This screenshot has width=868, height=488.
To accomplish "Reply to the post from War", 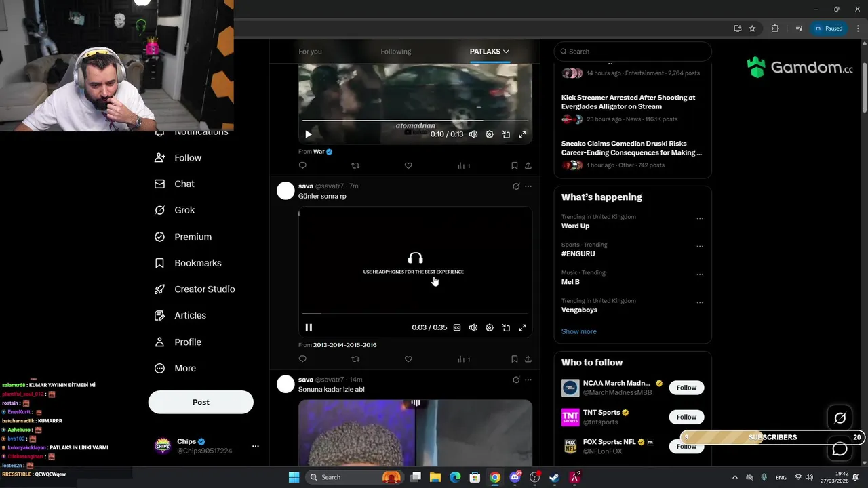I will [302, 165].
